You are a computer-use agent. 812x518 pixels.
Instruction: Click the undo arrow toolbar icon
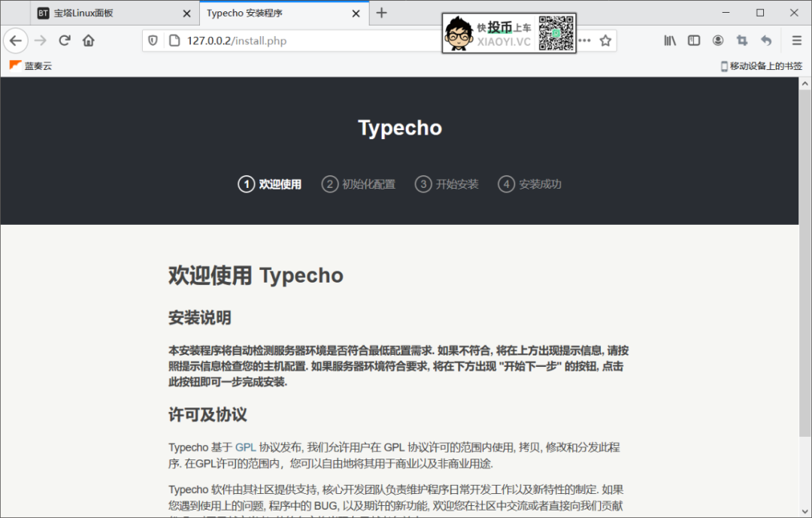coord(766,41)
